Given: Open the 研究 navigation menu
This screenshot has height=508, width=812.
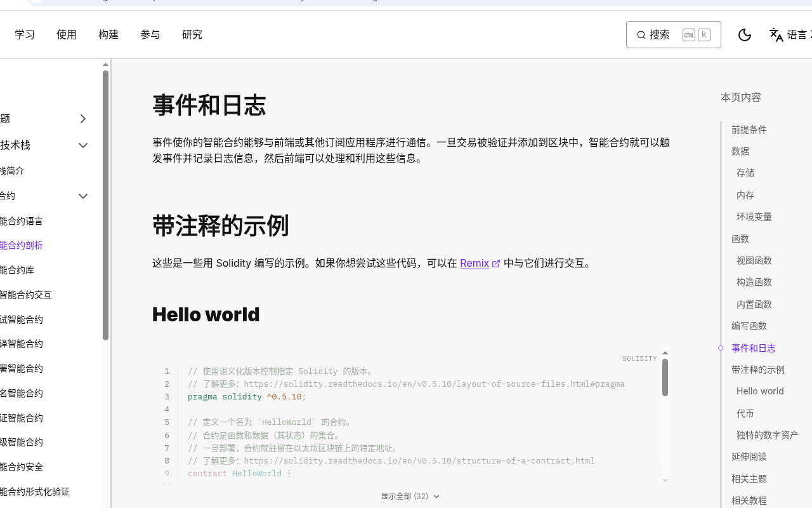Looking at the screenshot, I should 192,35.
